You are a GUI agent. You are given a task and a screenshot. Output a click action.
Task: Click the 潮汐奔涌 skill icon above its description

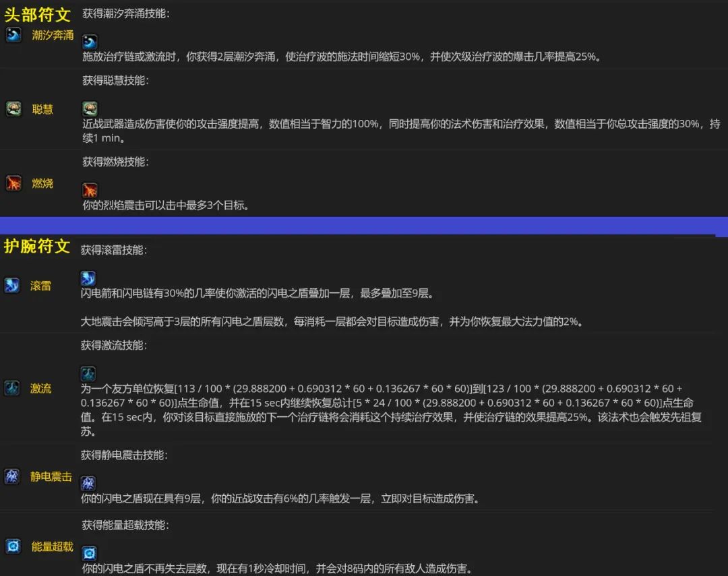(90, 42)
